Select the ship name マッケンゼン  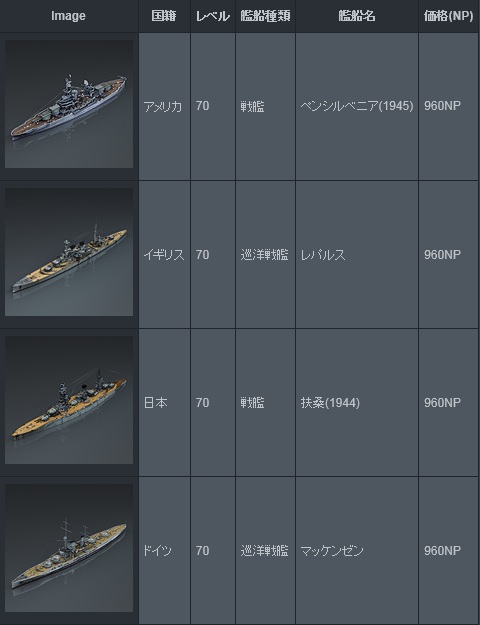[332, 551]
